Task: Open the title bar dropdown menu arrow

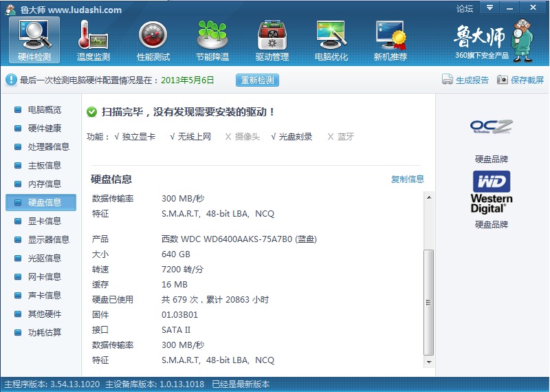Action: (x=489, y=8)
